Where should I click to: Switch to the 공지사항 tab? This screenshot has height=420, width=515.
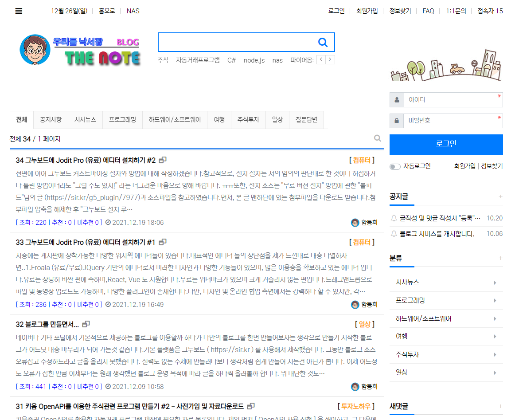[x=51, y=120]
